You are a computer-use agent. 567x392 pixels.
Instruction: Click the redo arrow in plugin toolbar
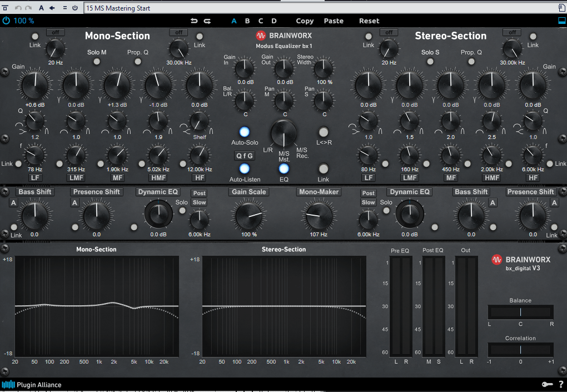point(207,21)
